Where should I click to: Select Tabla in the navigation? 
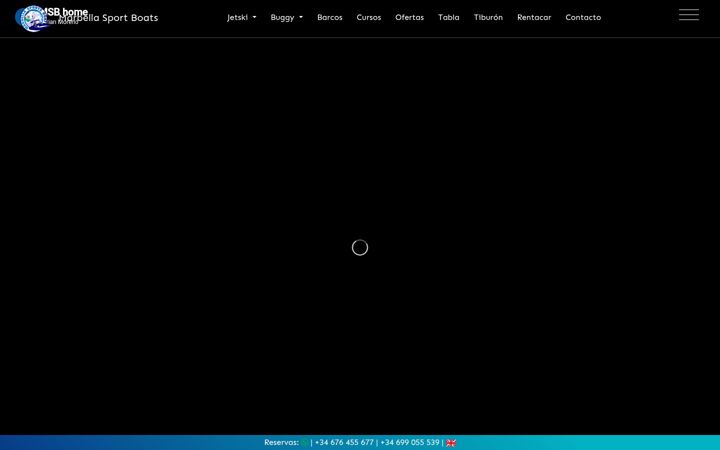click(x=449, y=17)
